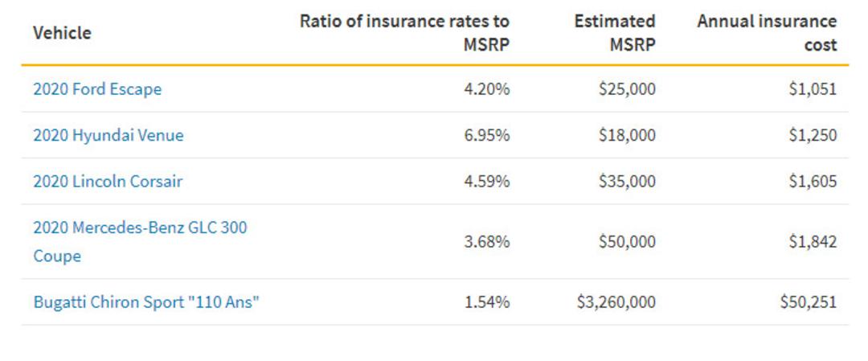Click the Ratio of insurance rates header
Image resolution: width=868 pixels, height=361 pixels.
click(404, 33)
